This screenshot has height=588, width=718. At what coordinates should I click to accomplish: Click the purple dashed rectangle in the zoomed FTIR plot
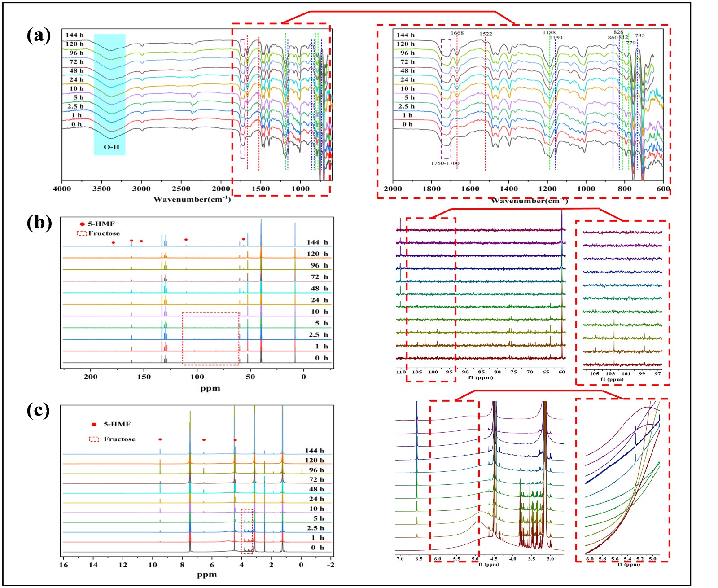(x=446, y=99)
